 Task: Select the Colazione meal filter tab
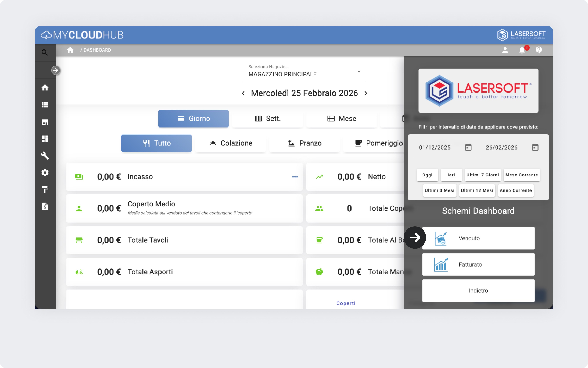pyautogui.click(x=231, y=143)
